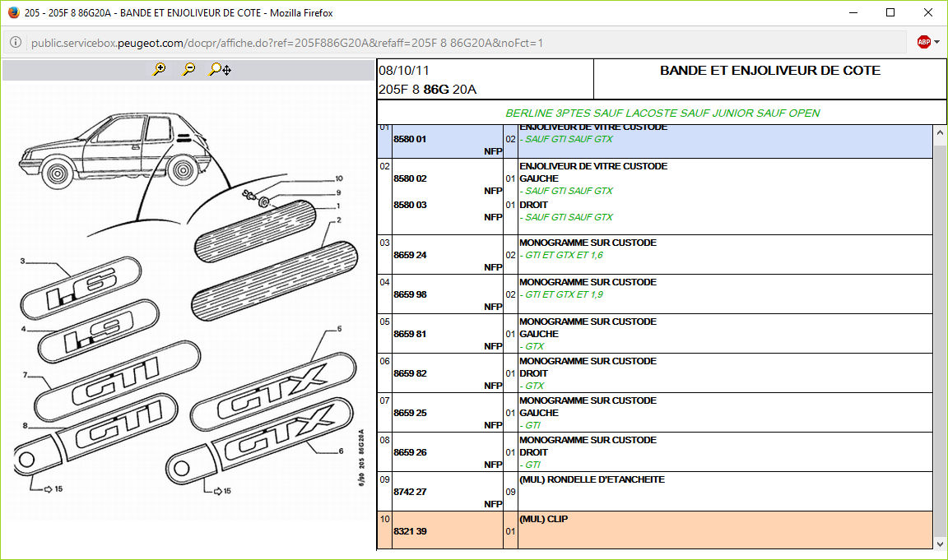Click the zoom in magnifier icon

tap(160, 70)
